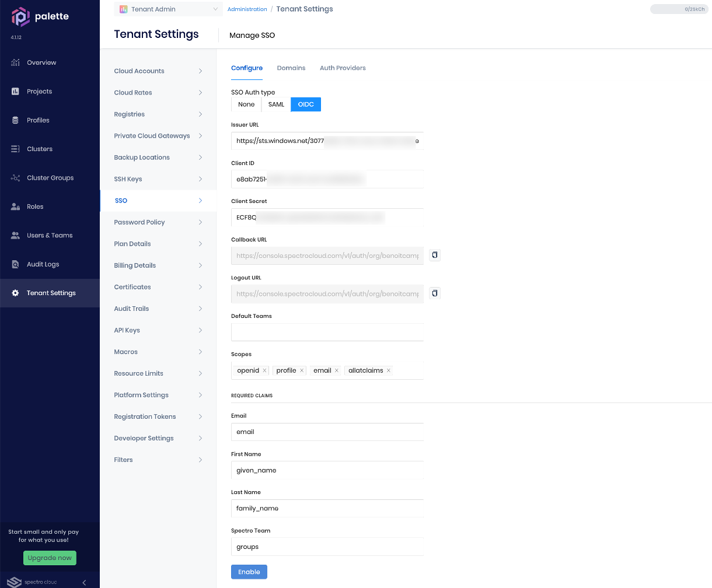Click the Roles icon in sidebar
This screenshot has width=712, height=588.
pyautogui.click(x=15, y=206)
